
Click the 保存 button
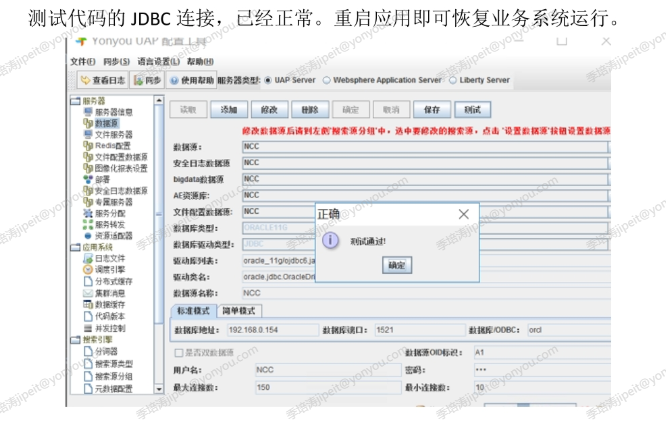(432, 110)
